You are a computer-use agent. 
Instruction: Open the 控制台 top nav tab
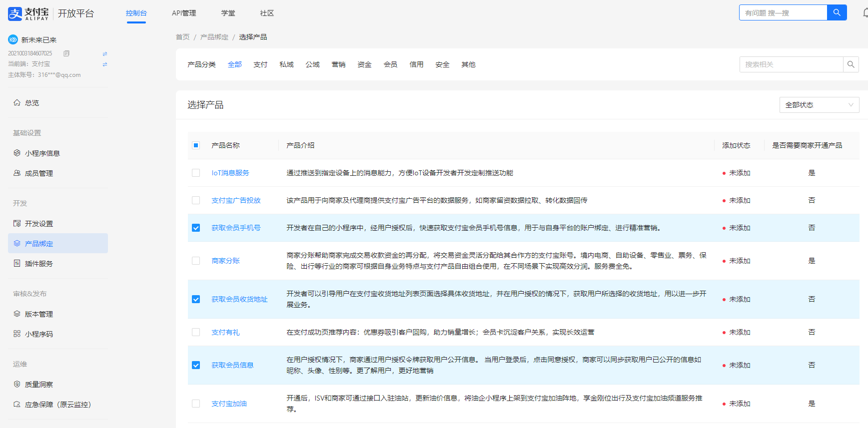pyautogui.click(x=136, y=13)
